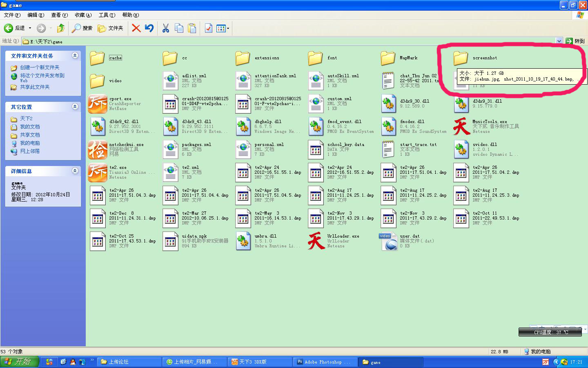
Task: Open 我的文档 link
Action: 30,127
